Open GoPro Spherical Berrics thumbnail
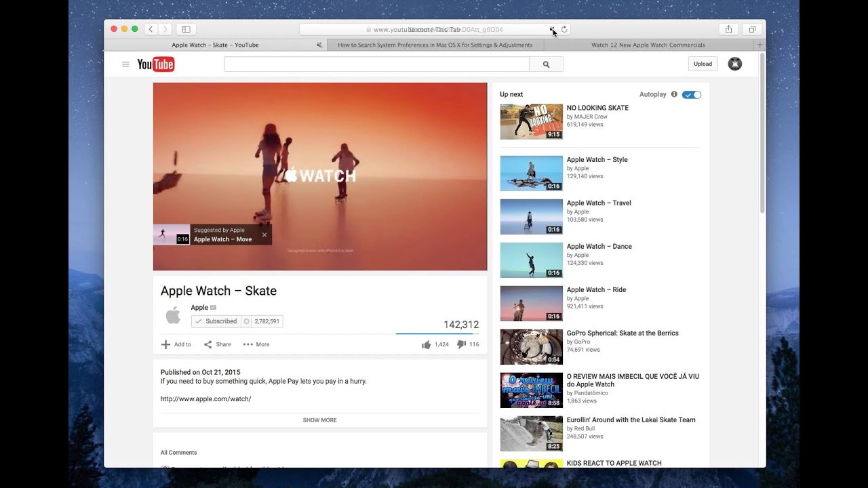 [532, 346]
